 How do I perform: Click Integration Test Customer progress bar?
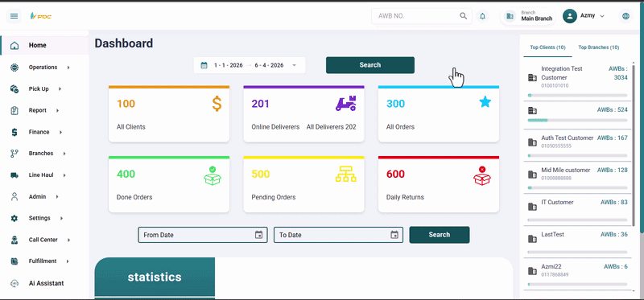click(x=577, y=95)
